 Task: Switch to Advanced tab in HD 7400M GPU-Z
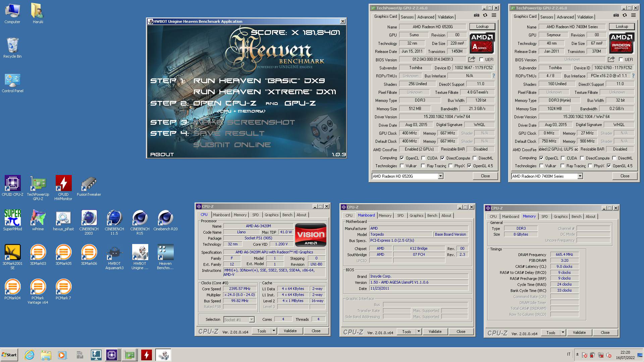click(565, 17)
